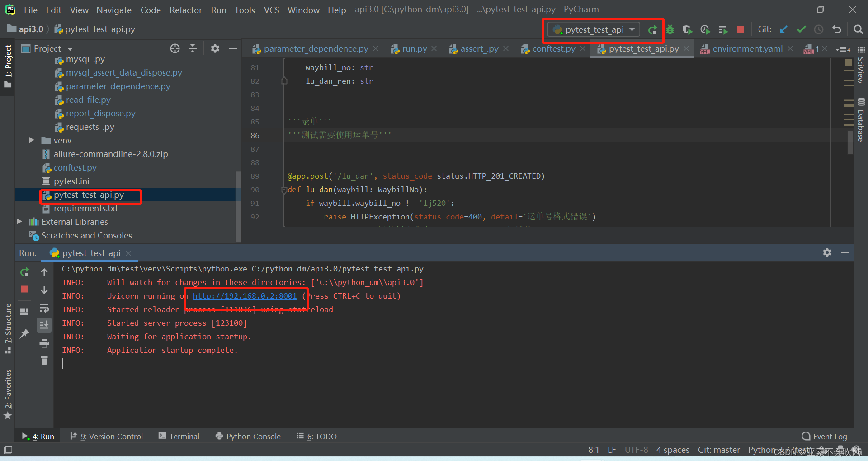Toggle the SciView side panel
The height and width of the screenshot is (461, 868).
861,64
